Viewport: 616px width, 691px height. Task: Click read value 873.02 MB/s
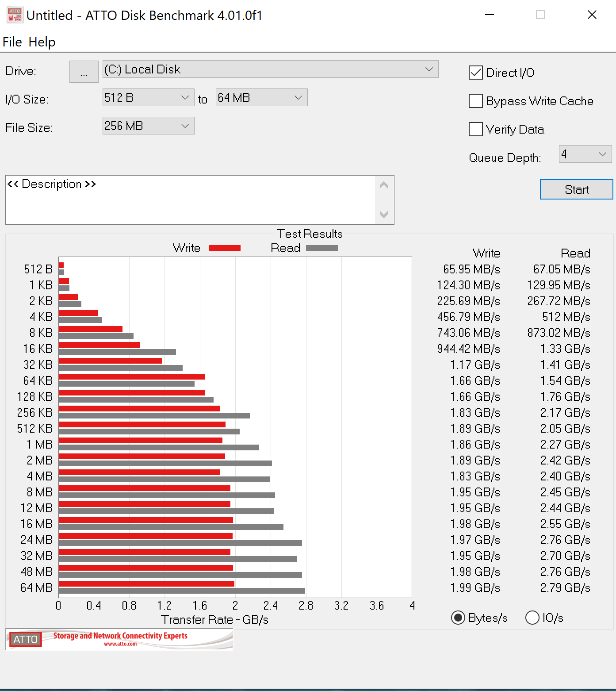559,333
